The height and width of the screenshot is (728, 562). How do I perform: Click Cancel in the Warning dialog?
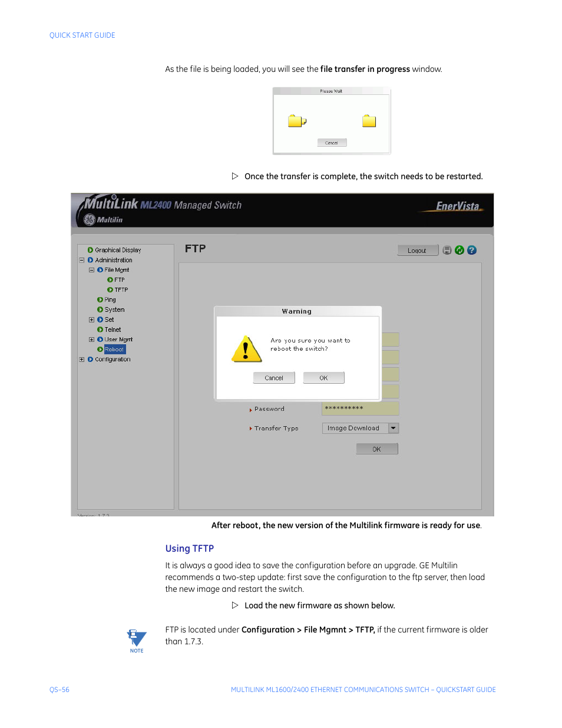[274, 378]
